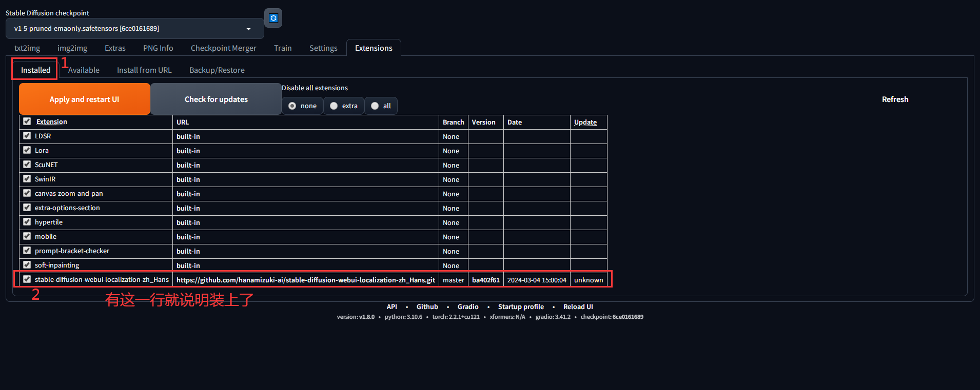Toggle the SwinIR extension checkbox
980x390 pixels.
[x=27, y=179]
